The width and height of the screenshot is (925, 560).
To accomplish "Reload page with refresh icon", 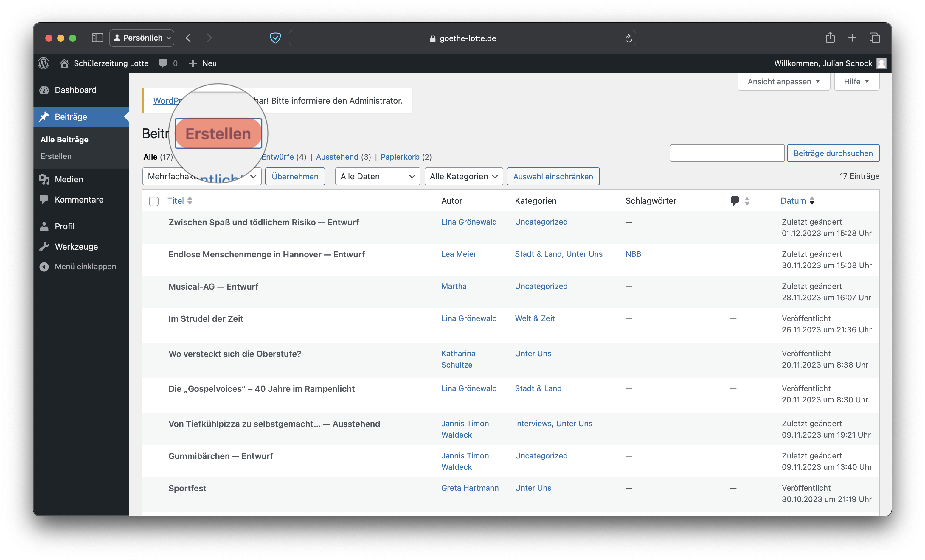I will click(x=628, y=38).
